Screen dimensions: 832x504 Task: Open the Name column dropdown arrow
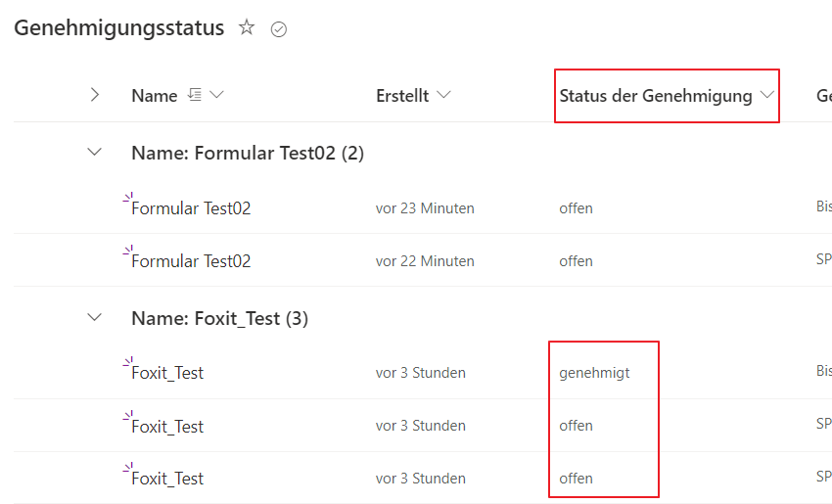pyautogui.click(x=216, y=95)
